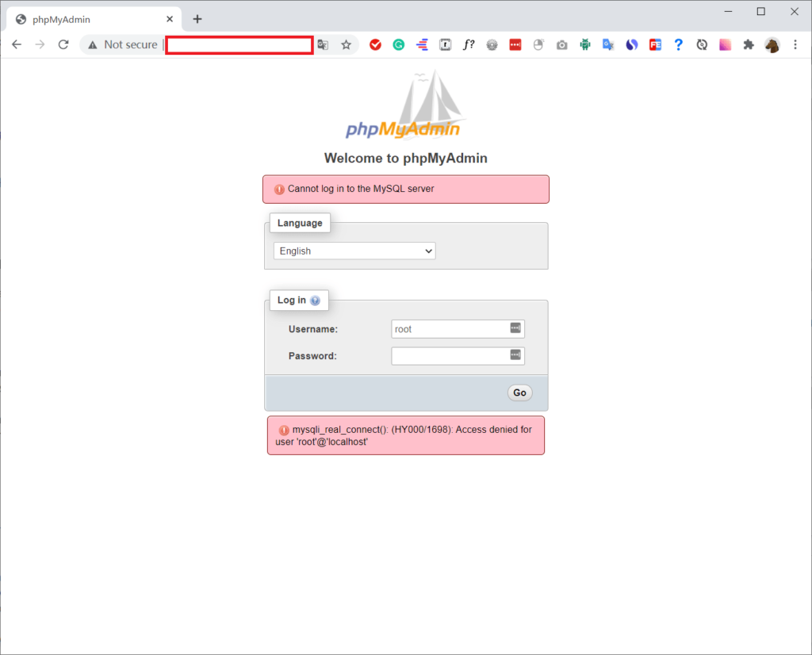Image resolution: width=812 pixels, height=655 pixels.
Task: Open the blue question mark extension
Action: (x=679, y=45)
